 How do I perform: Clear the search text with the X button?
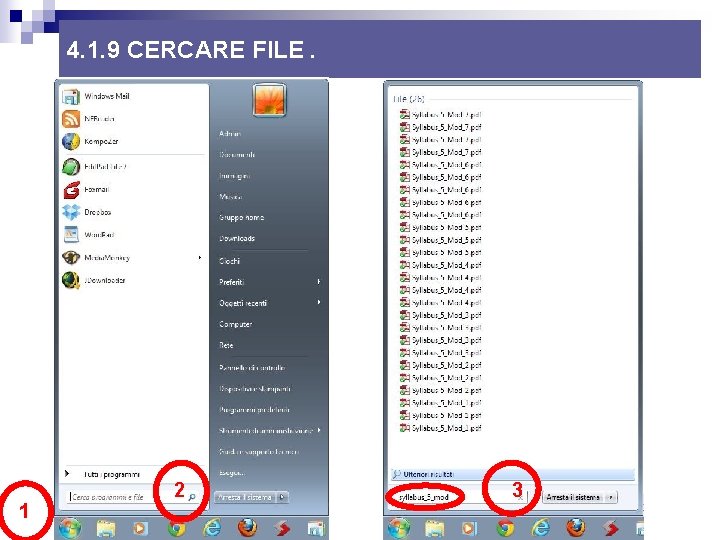520,497
